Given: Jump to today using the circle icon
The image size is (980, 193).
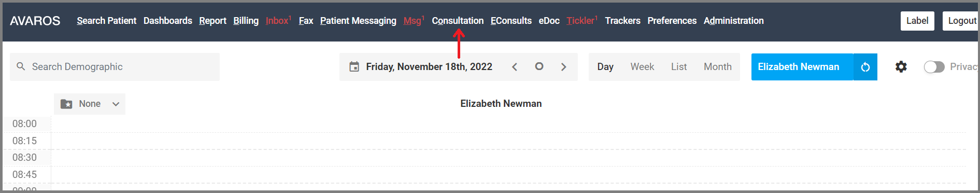Looking at the screenshot, I should pos(539,66).
